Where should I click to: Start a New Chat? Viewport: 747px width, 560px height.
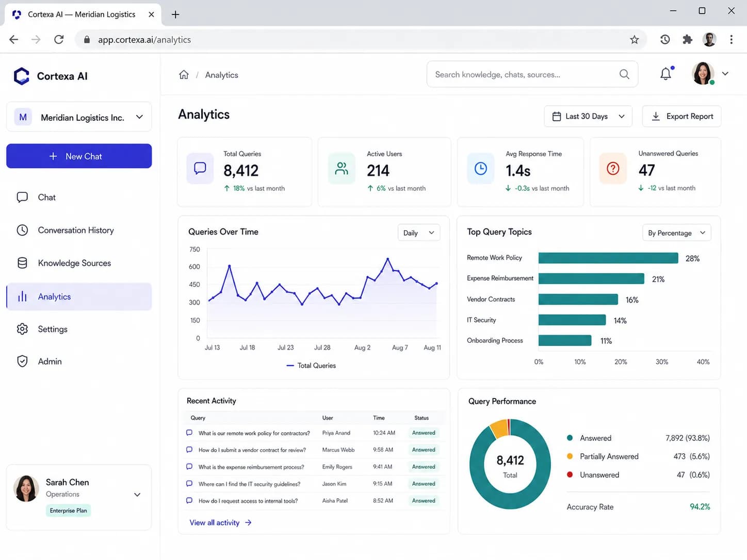click(79, 156)
